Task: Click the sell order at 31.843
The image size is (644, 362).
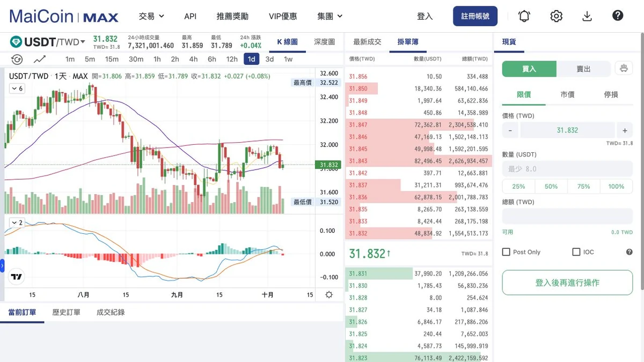Action: (x=419, y=161)
